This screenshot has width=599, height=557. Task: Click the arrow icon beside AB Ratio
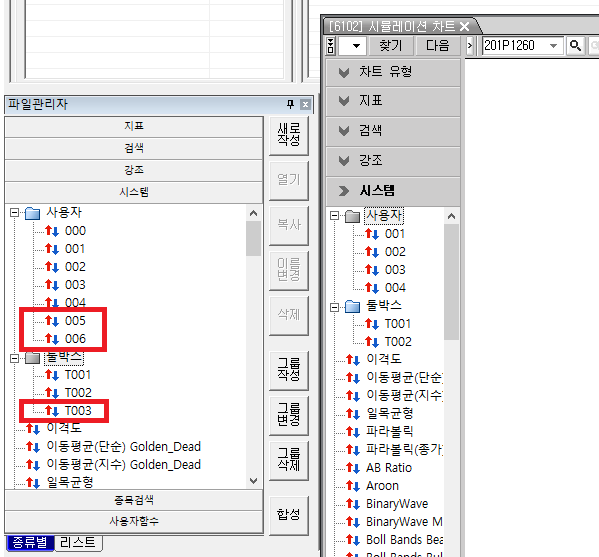[x=353, y=468]
